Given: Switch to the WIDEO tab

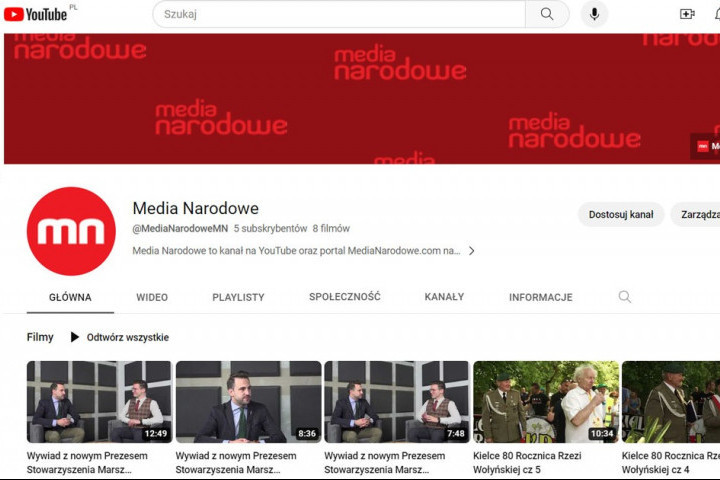Looking at the screenshot, I should pyautogui.click(x=152, y=297).
